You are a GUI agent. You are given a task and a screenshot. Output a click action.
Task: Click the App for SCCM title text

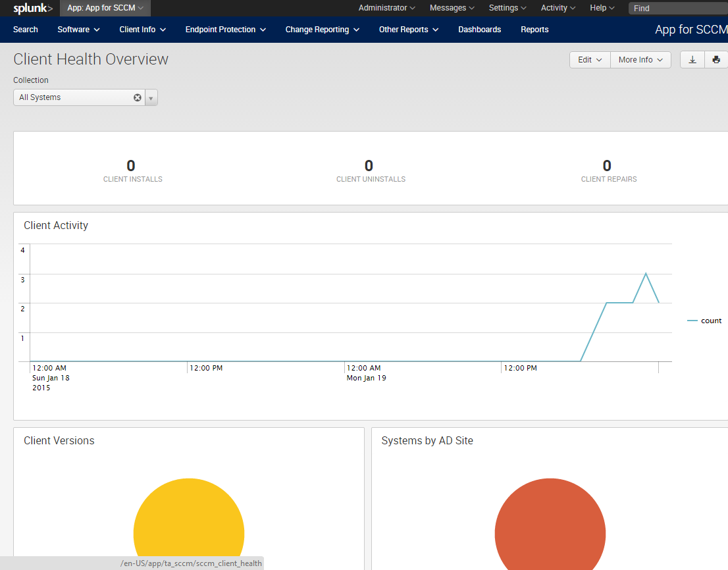pos(691,30)
